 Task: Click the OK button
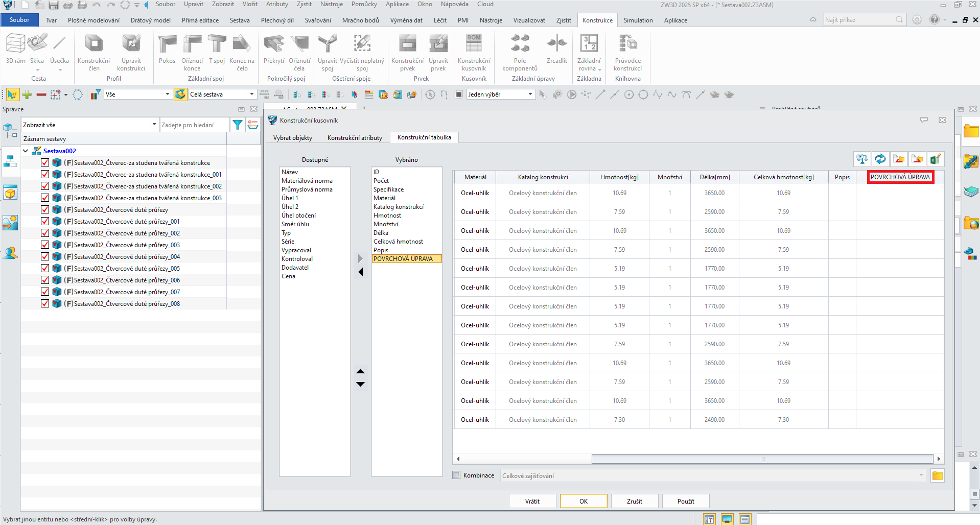point(584,501)
